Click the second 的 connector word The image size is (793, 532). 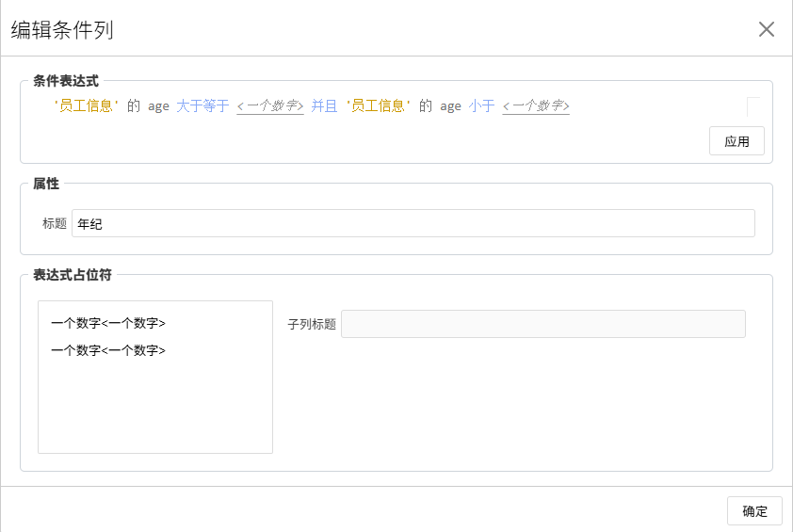[x=426, y=106]
